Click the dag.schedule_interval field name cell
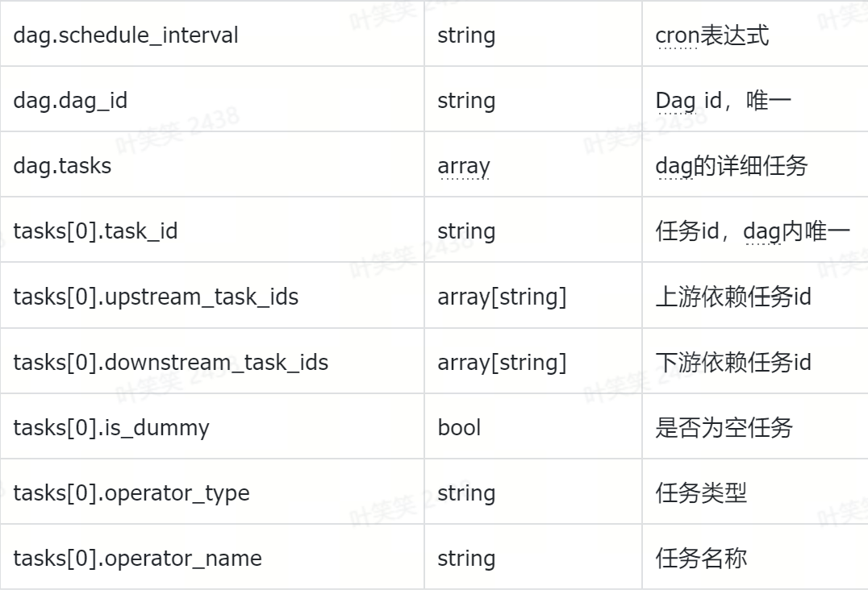 (126, 35)
